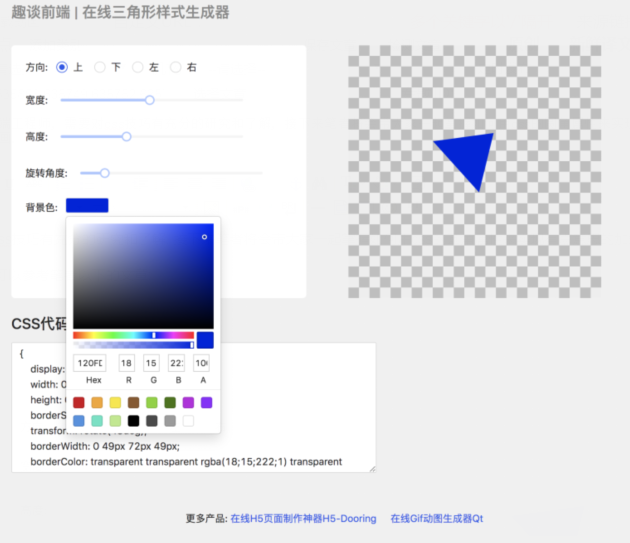This screenshot has width=630, height=543.
Task: Click the Hex color input field
Action: (90, 363)
